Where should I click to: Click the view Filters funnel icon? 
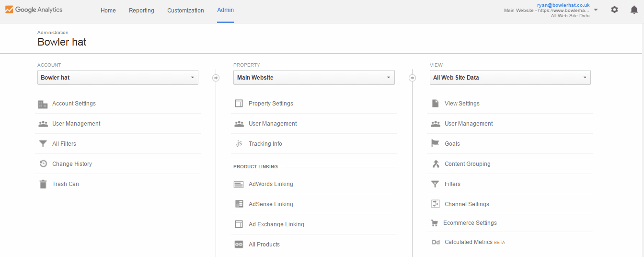[x=435, y=184]
